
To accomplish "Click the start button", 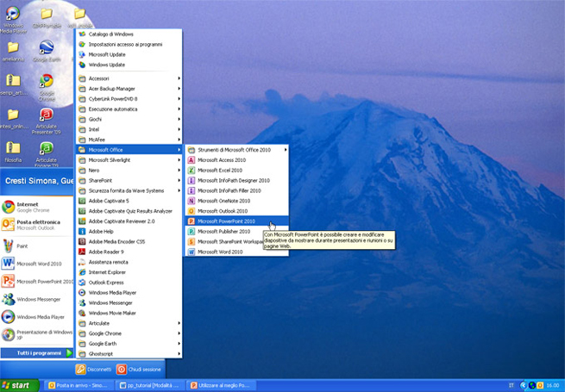I will (20, 385).
